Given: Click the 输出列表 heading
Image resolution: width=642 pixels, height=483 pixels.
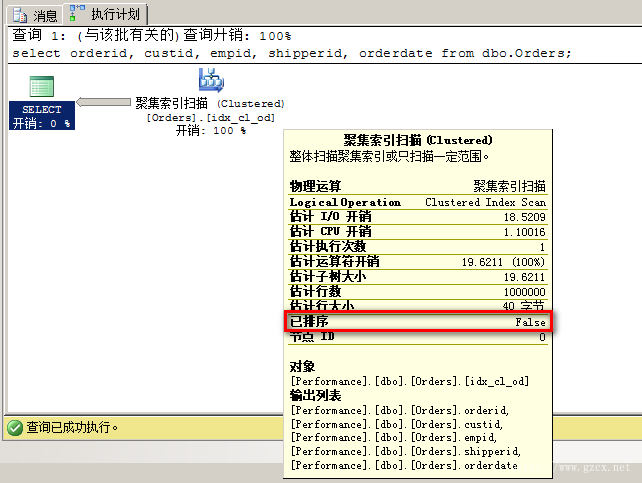Looking at the screenshot, I should click(x=315, y=395).
